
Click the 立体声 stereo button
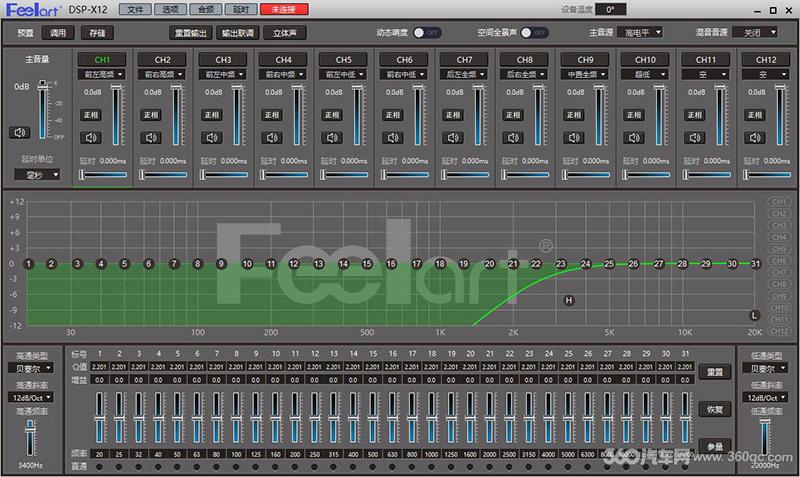click(x=285, y=33)
